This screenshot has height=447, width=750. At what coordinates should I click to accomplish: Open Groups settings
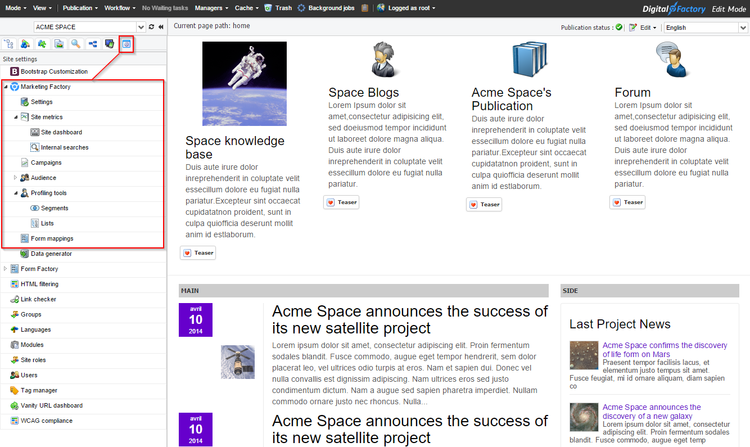31,315
